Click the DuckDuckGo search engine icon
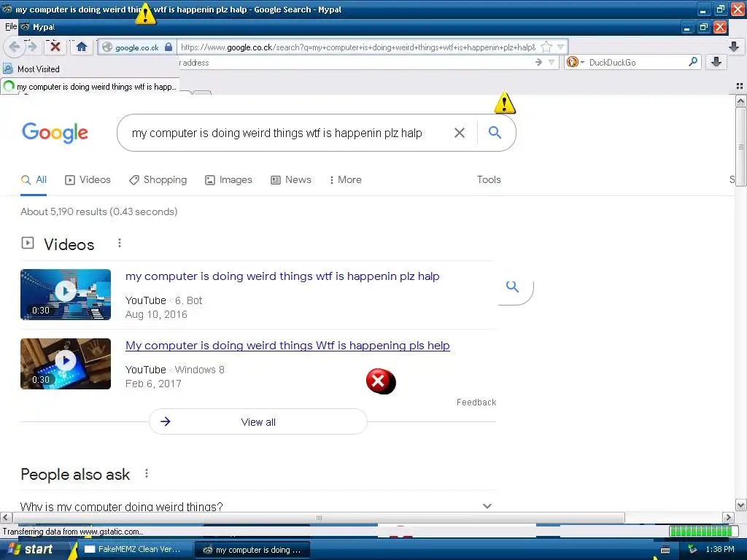Image resolution: width=747 pixels, height=560 pixels. 573,62
